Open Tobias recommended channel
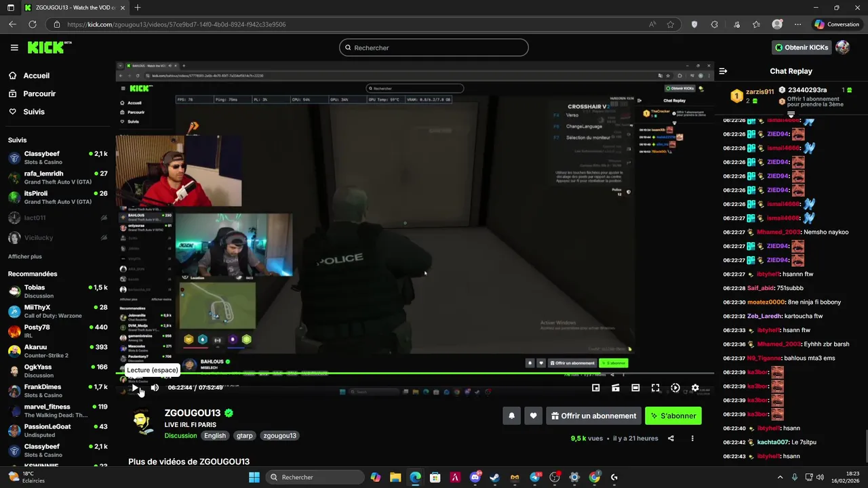Image resolution: width=868 pixels, height=488 pixels. coord(58,291)
